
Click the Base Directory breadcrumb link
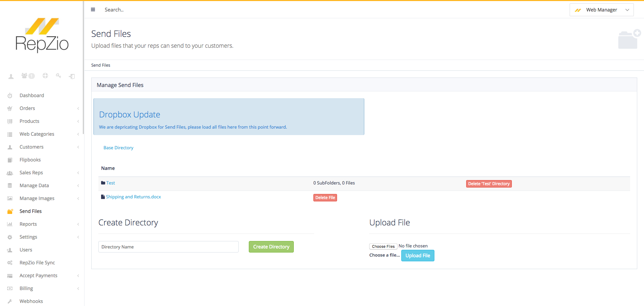(118, 148)
